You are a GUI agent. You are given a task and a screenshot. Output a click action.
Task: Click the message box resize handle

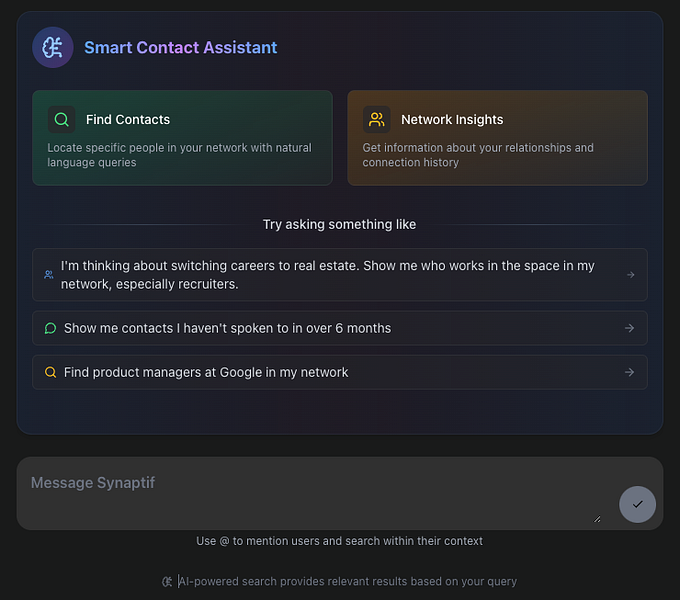click(598, 518)
